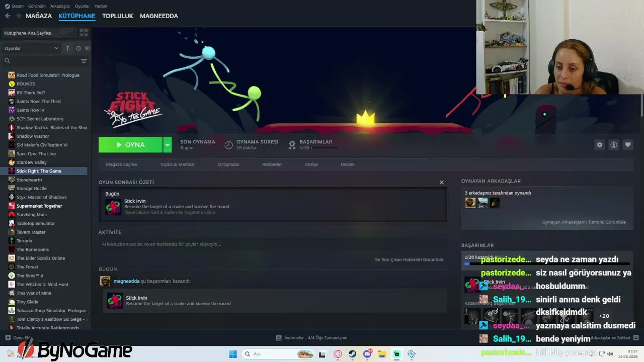Go to TOPLULUK tab

pos(118,16)
